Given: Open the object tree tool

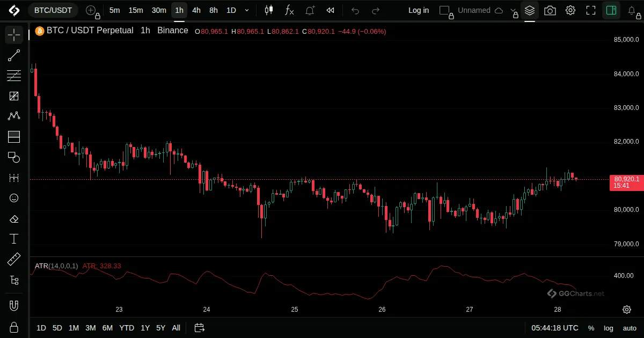Looking at the screenshot, I should coord(14,280).
